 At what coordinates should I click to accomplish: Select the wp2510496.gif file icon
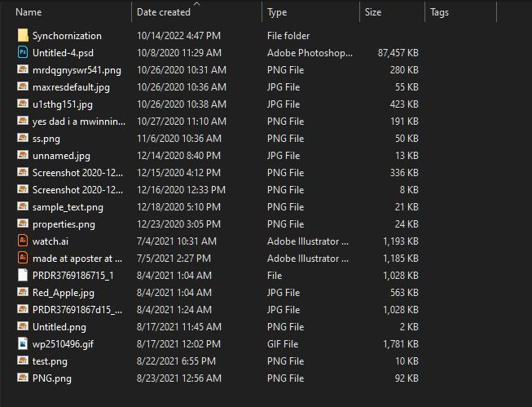[x=22, y=344]
